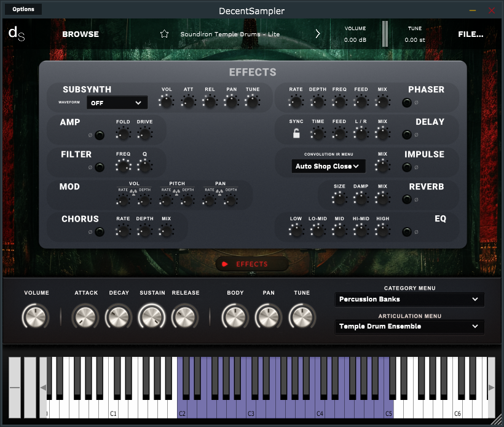
Task: Click the main ATTACK knob
Action: [85, 317]
